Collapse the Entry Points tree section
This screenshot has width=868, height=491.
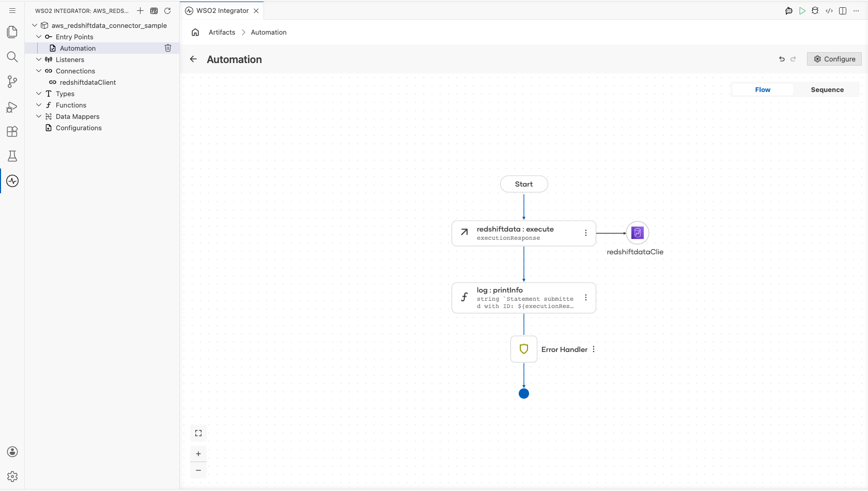coord(39,37)
